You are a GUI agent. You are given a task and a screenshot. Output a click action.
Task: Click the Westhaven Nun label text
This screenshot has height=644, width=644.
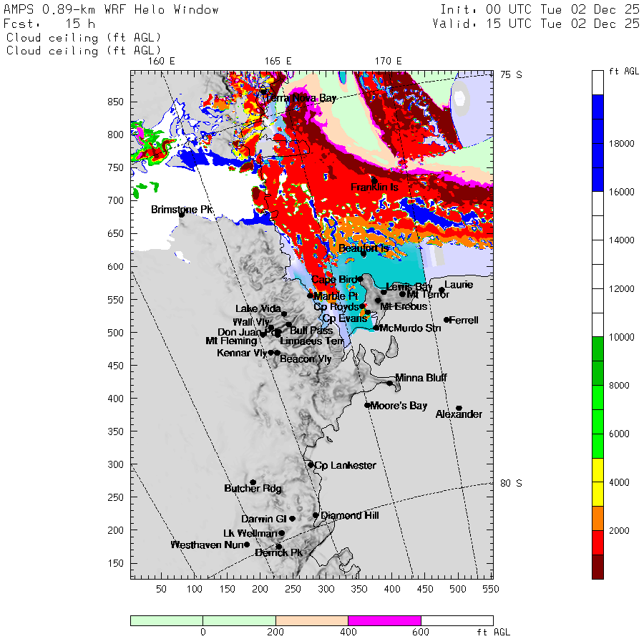click(x=206, y=545)
